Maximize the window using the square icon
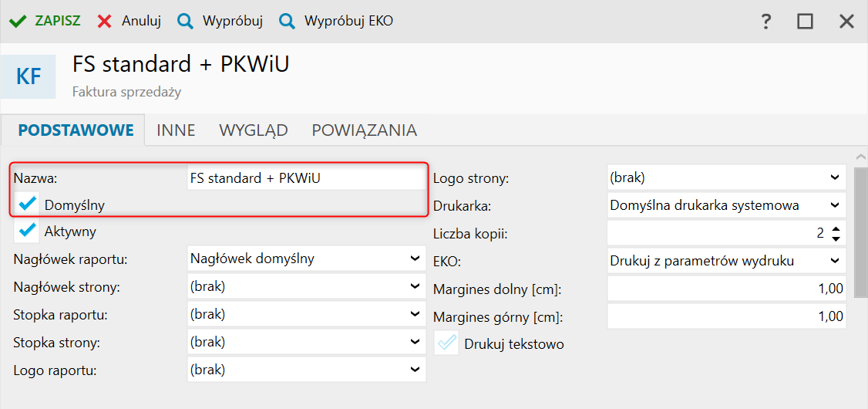The image size is (868, 409). pos(805,22)
